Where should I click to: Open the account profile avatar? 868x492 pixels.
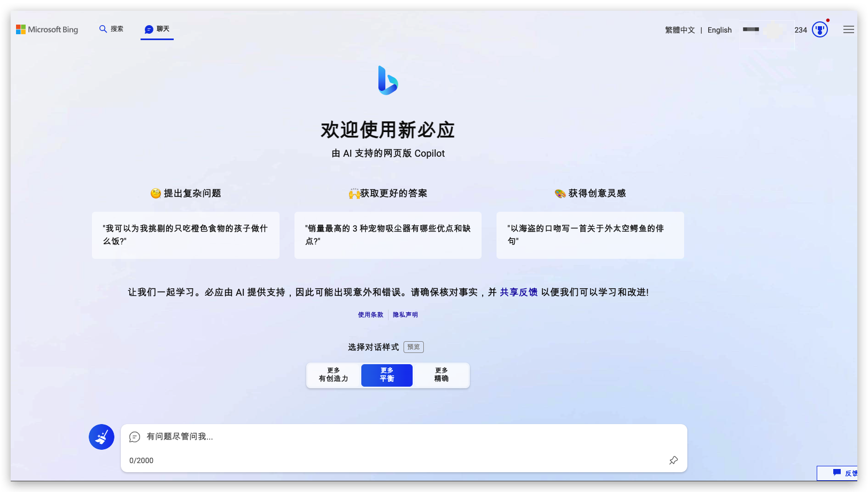(x=773, y=30)
